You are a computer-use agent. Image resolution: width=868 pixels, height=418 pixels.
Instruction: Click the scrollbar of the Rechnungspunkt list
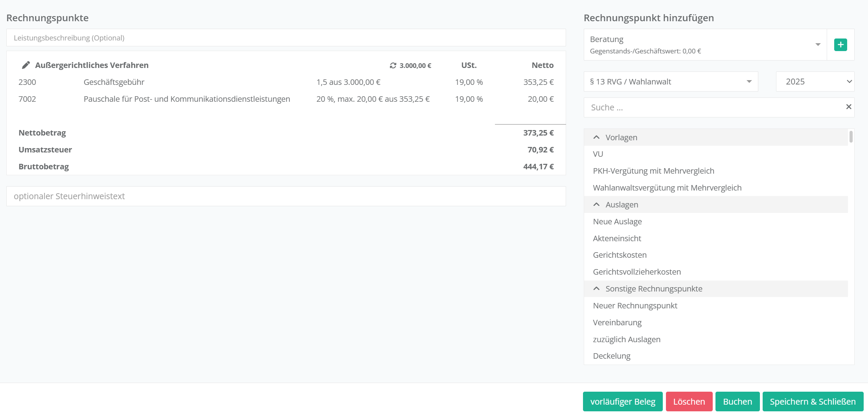(x=851, y=137)
